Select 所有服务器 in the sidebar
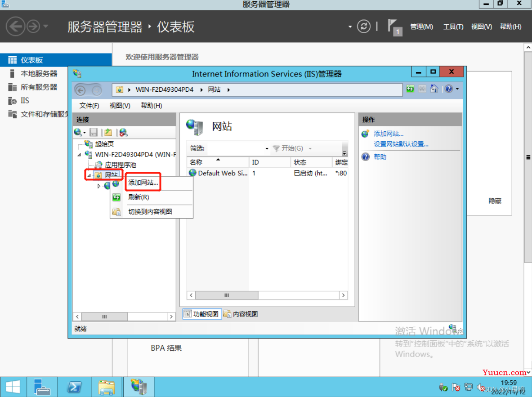Screen dimensions: 532x397 (39, 87)
